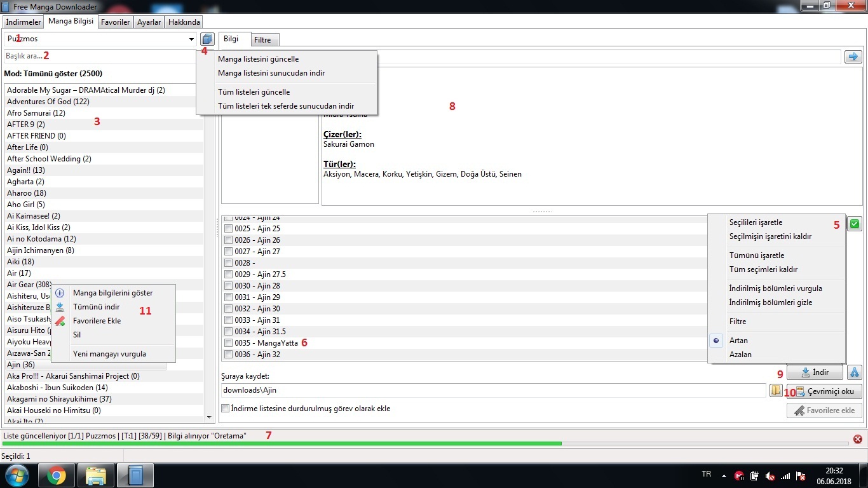Viewport: 868px width, 488px height.
Task: Choose 'Tüm listeleri güncelle' menu item
Action: point(287,92)
